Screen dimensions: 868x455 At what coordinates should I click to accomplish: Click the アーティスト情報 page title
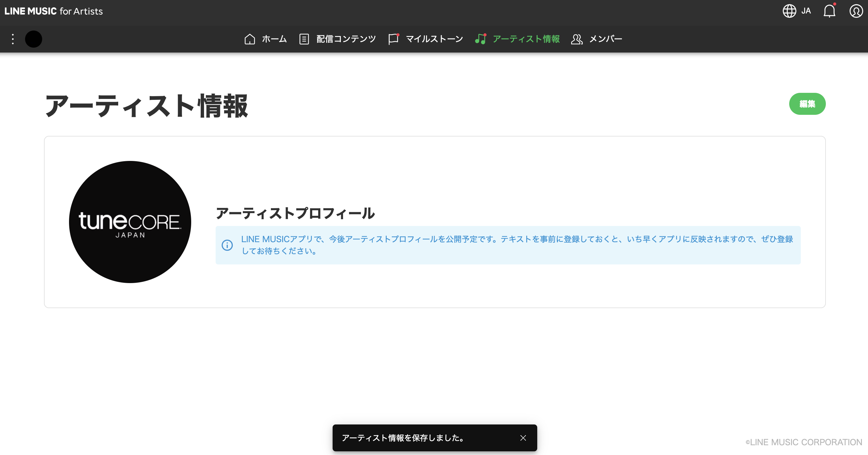[x=147, y=106]
